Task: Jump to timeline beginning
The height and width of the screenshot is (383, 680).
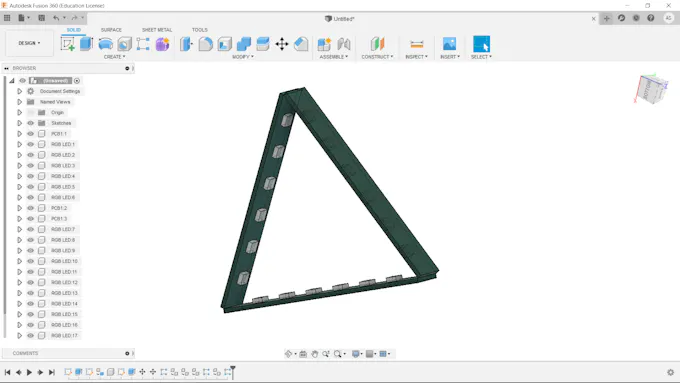Action: point(7,372)
